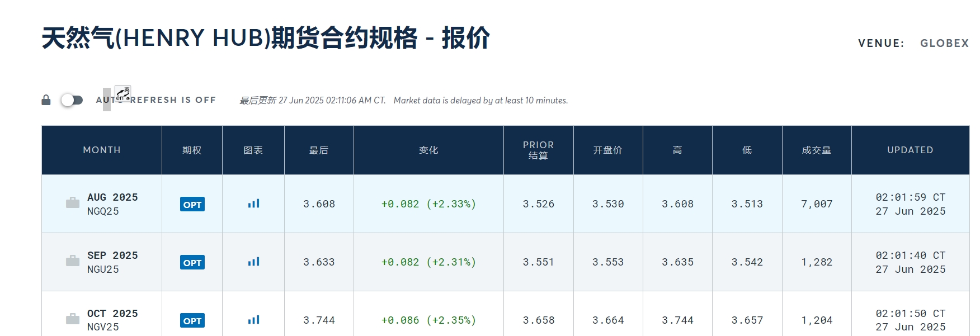
Task: Click the opening price 3.664
Action: (x=608, y=320)
